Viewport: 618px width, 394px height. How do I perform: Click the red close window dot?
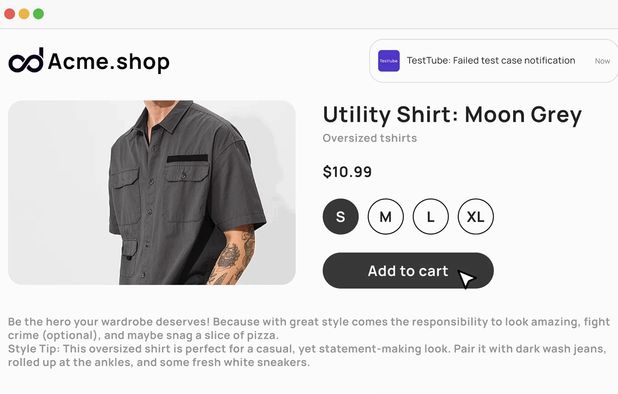tap(10, 14)
